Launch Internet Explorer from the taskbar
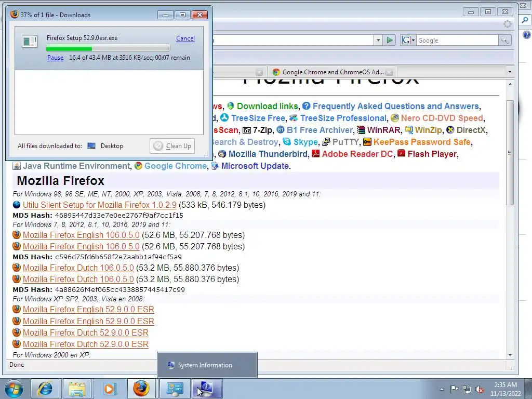The width and height of the screenshot is (532, 399). pyautogui.click(x=45, y=389)
